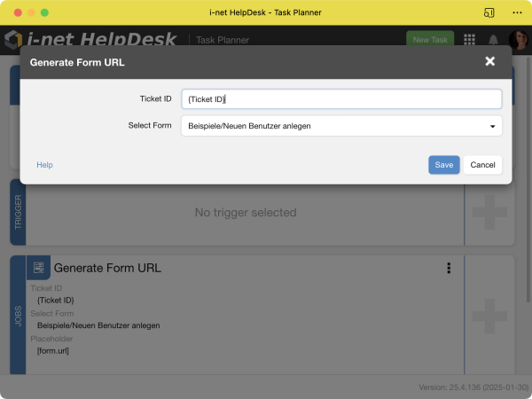Open the Help link

[44, 165]
